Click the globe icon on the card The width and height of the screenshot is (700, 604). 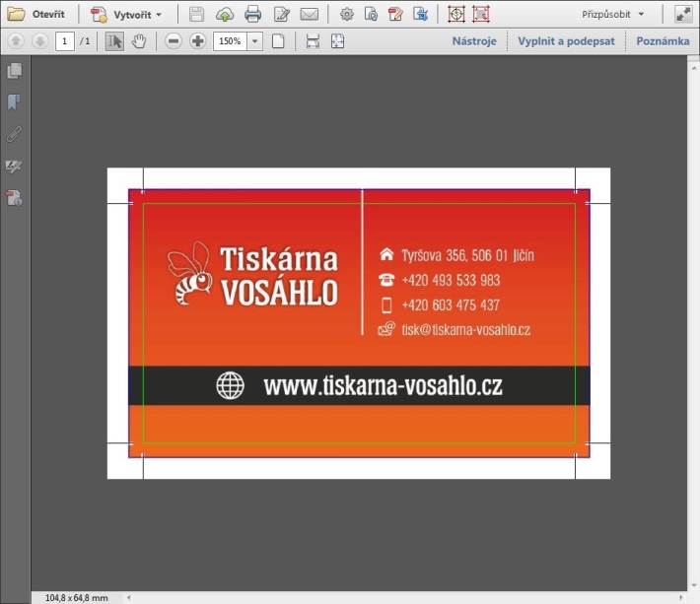coord(231,385)
